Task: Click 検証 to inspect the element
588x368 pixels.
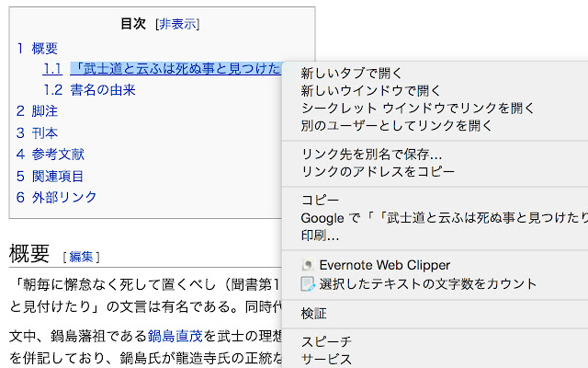Action: (x=313, y=313)
